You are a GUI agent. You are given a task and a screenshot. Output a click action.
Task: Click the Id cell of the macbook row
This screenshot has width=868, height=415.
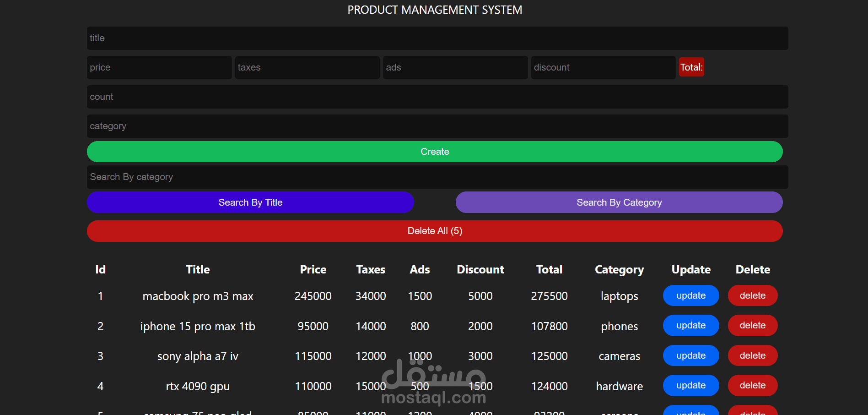coord(100,296)
